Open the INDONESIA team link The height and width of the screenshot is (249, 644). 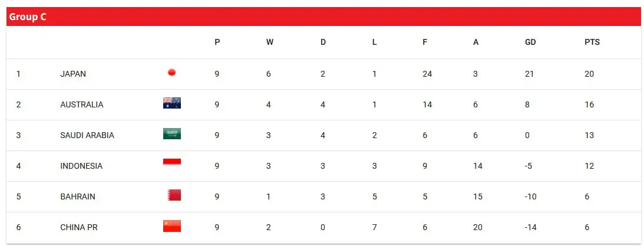(81, 166)
